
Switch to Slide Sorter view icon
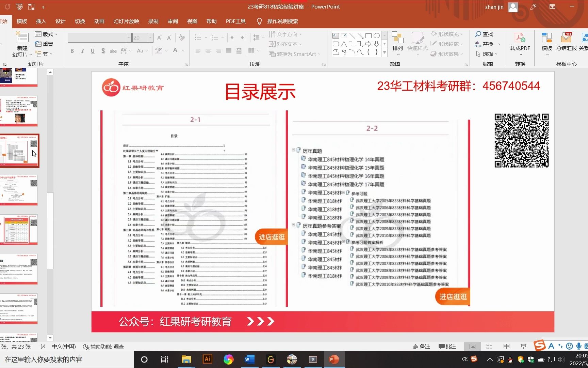489,347
